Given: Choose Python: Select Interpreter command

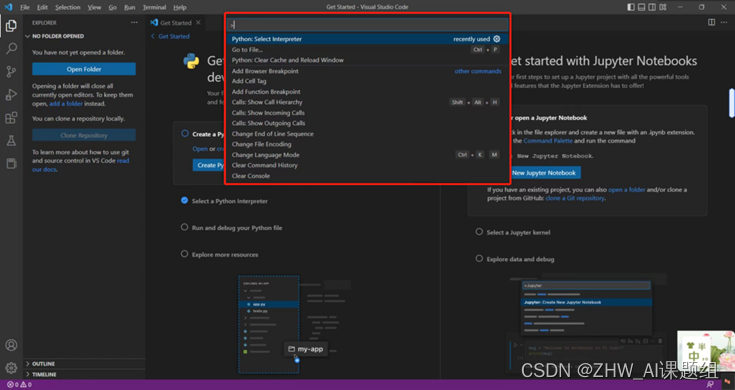Looking at the screenshot, I should [x=368, y=39].
